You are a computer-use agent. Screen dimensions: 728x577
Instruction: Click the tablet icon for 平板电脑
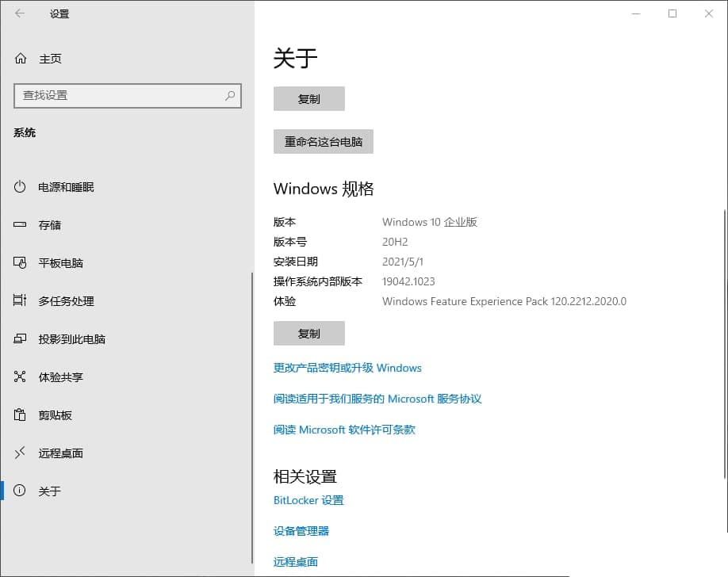(x=20, y=262)
